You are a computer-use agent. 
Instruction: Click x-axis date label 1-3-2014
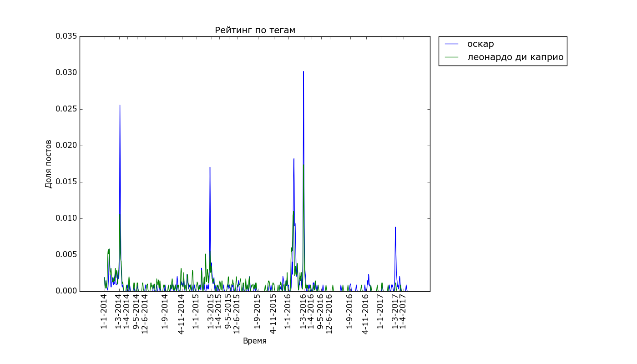(119, 311)
